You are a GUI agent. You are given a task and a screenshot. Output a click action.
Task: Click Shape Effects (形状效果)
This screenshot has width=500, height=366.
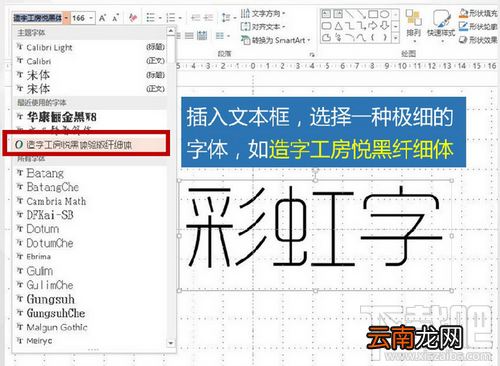coord(478,40)
